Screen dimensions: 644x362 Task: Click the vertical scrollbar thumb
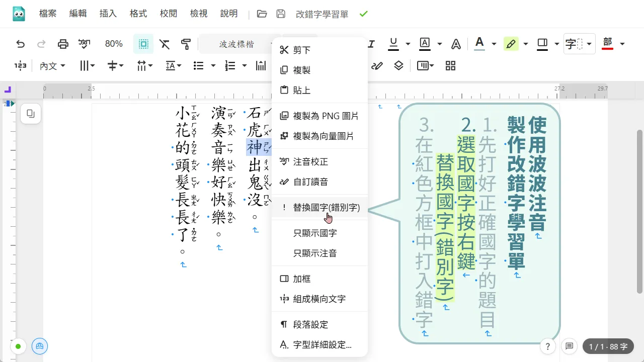(x=639, y=211)
